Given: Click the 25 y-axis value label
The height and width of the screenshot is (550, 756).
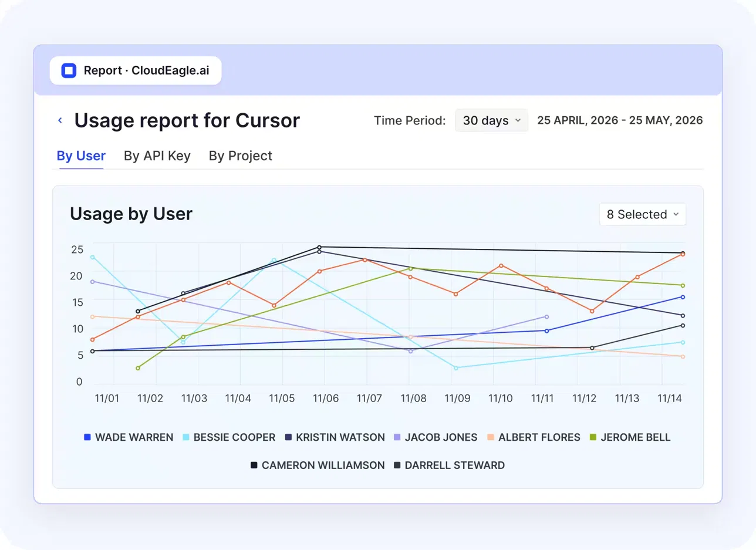Looking at the screenshot, I should point(77,249).
